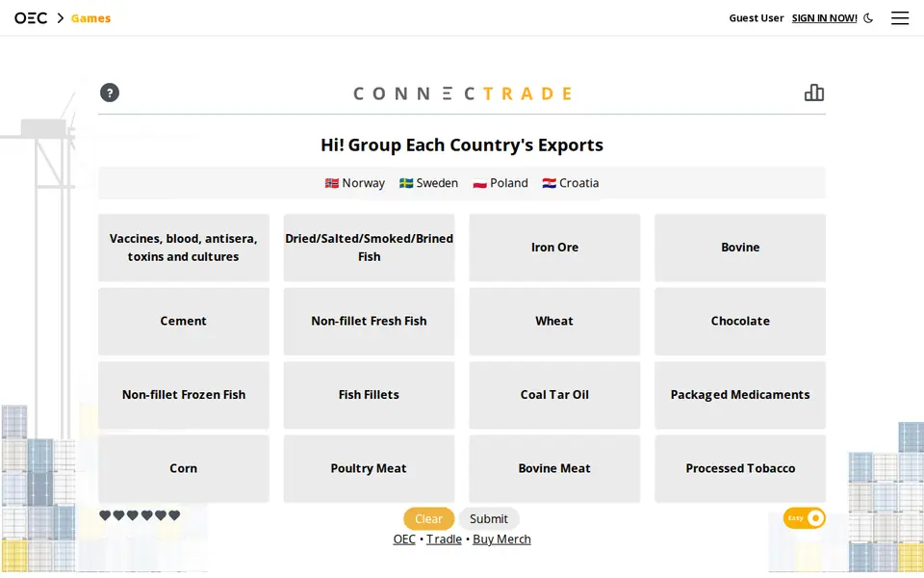The width and height of the screenshot is (924, 578).
Task: Click the breadcrumb chevron after OEC
Action: click(x=60, y=18)
